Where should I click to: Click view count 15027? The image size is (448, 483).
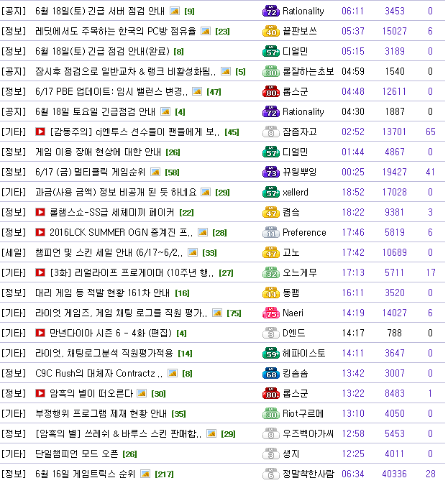[x=394, y=31]
